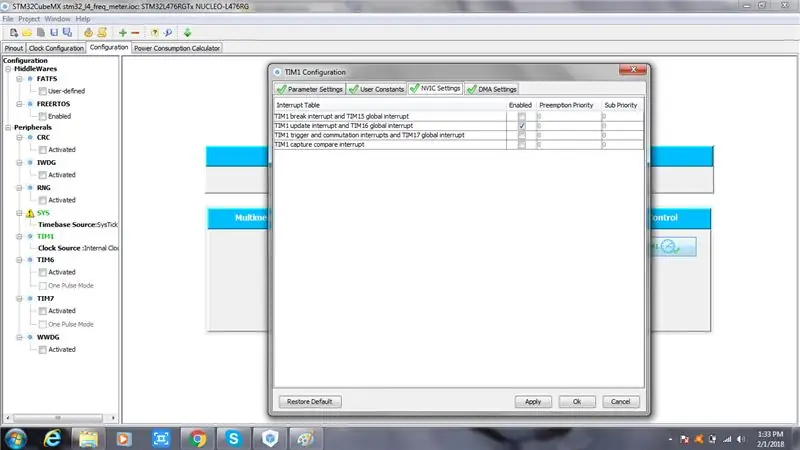This screenshot has width=800, height=450.
Task: Click the Save Project As icon
Action: coord(67,33)
